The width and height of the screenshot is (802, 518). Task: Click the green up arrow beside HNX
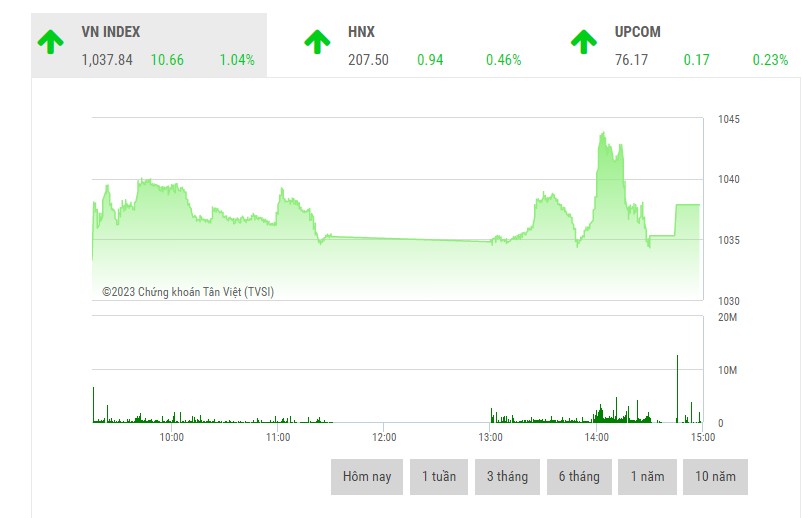tap(317, 42)
